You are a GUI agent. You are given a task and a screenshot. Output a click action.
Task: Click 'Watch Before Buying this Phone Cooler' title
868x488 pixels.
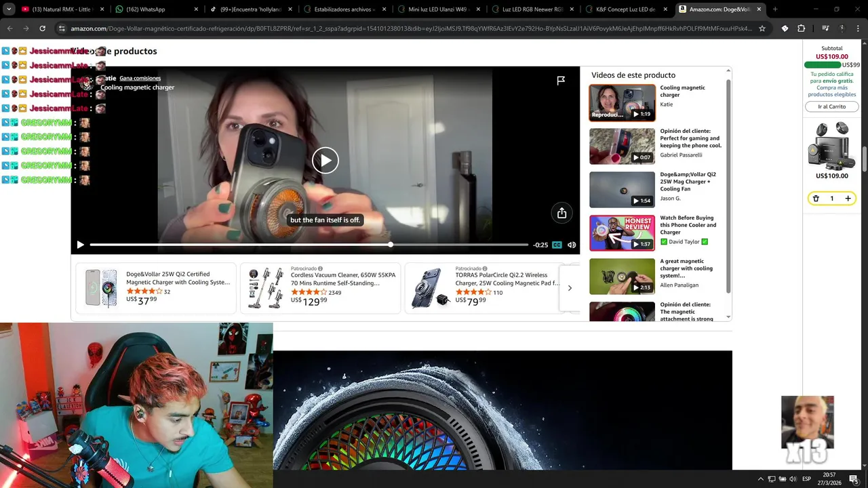[688, 225]
